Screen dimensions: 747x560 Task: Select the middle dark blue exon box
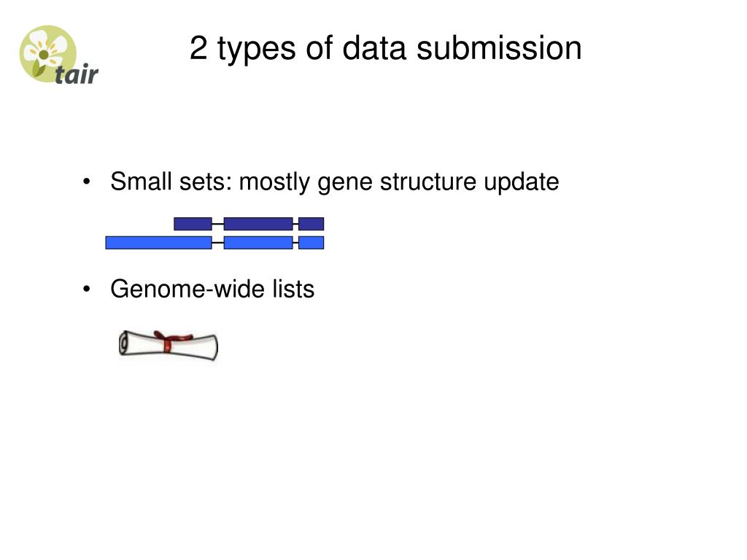(258, 224)
